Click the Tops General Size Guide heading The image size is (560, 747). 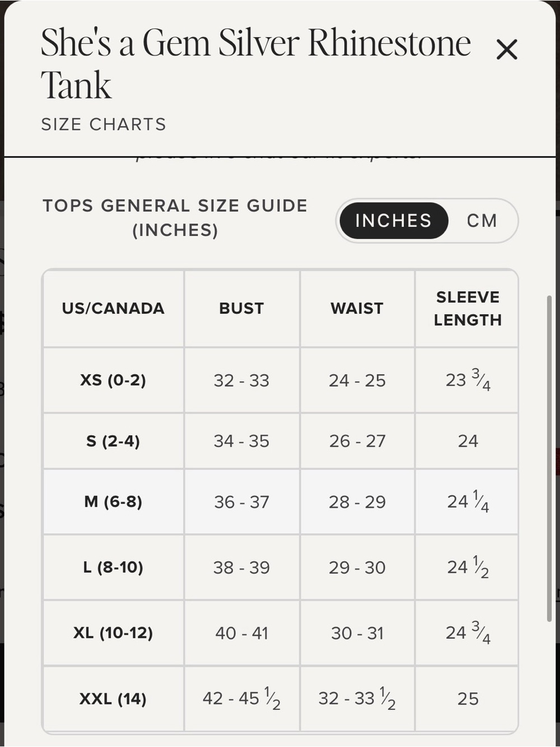pos(175,217)
